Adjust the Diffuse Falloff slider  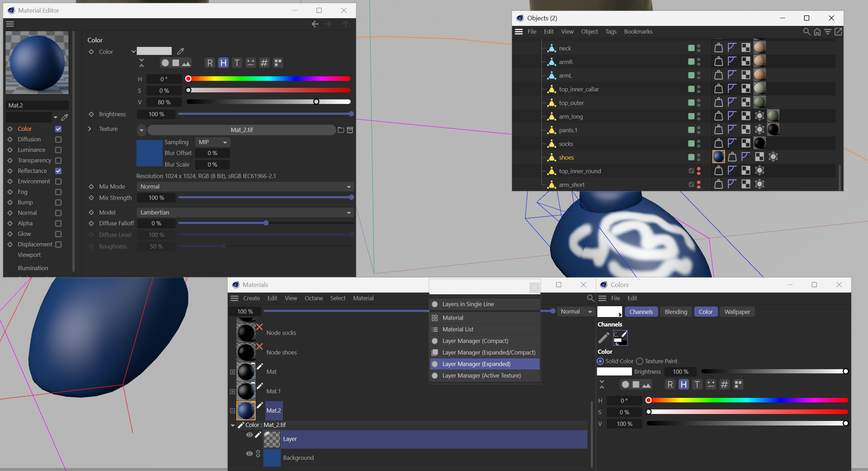pos(265,223)
